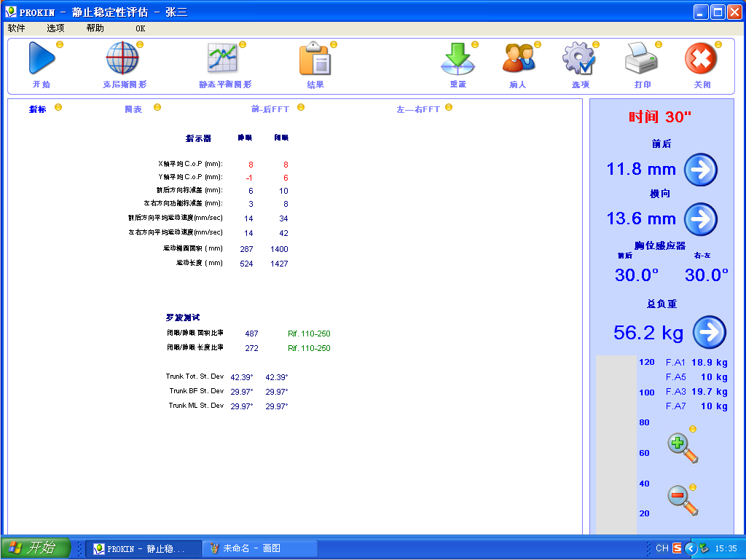The width and height of the screenshot is (746, 560).
Task: Switch to the 图表 tab
Action: click(133, 109)
